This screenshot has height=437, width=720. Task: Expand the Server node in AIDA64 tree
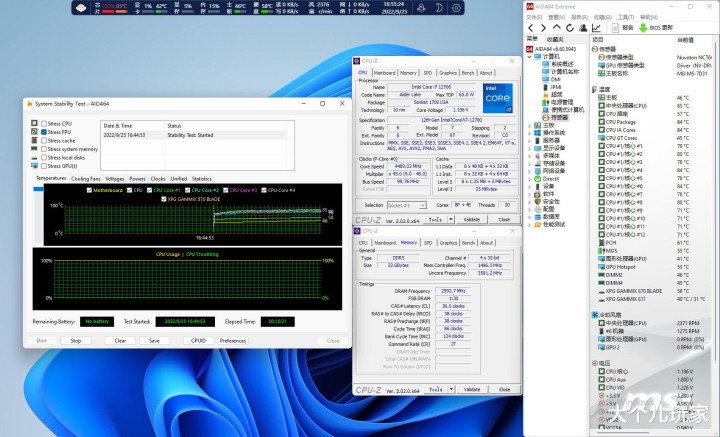(x=529, y=140)
